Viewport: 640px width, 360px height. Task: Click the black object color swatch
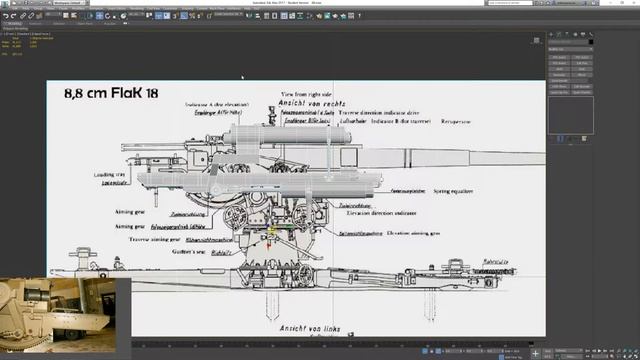pyautogui.click(x=591, y=42)
